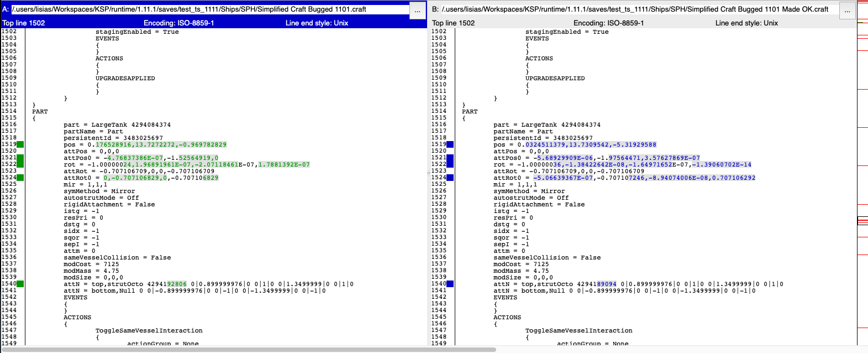Click left pane 'UPGRADESAPPLIED' line
The image size is (868, 353).
tap(125, 78)
